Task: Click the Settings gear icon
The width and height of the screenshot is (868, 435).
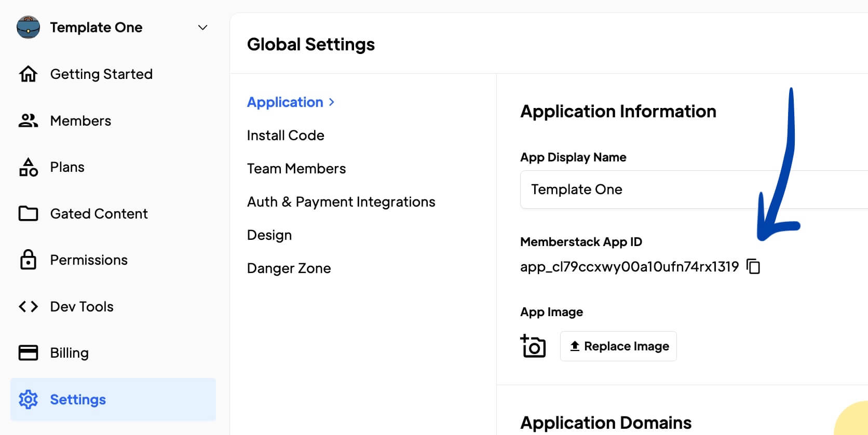Action: pos(28,399)
